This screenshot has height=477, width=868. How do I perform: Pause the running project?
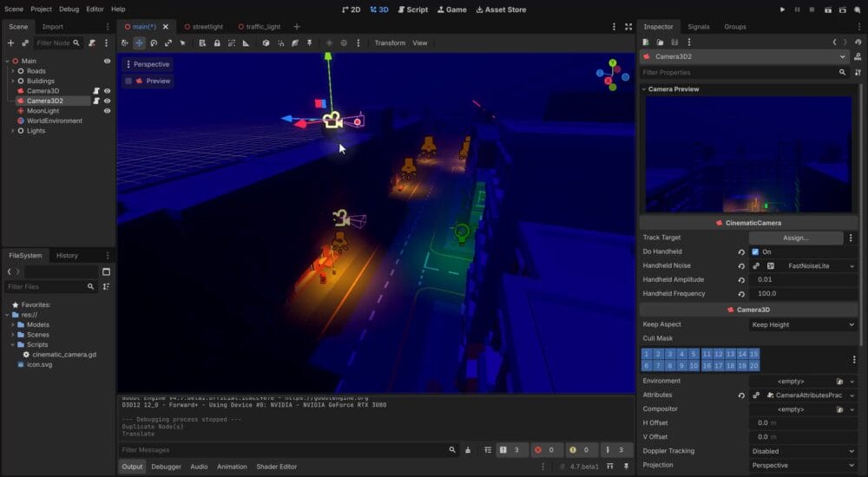click(797, 10)
